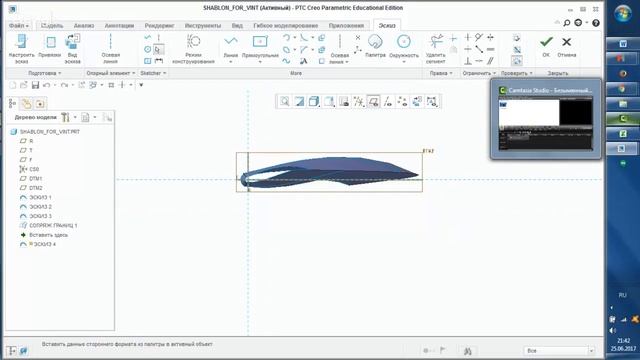Image resolution: width=640 pixels, height=360 pixels.
Task: Toggle the vertices display icon in graphics toolbar
Action: coord(402,101)
